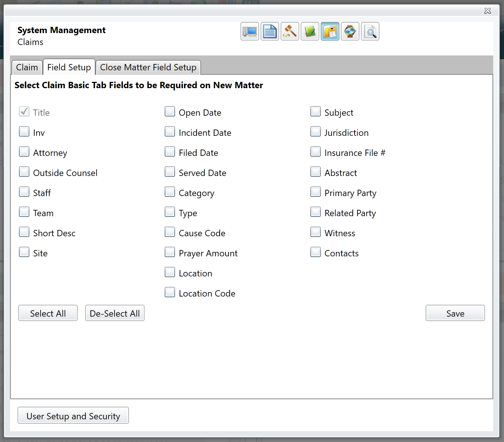Toggle the Site checkbox
Screen dimensions: 504x442
click(24, 252)
